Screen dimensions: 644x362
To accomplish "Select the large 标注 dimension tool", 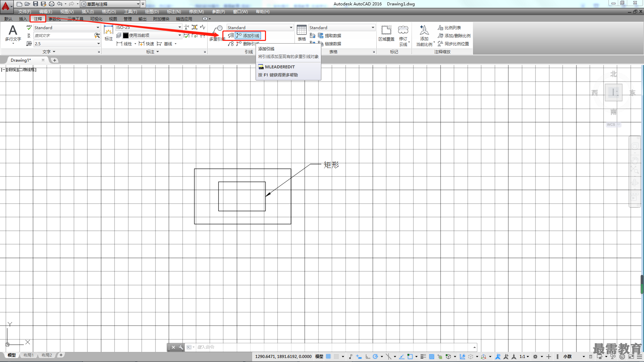I will pos(108,33).
